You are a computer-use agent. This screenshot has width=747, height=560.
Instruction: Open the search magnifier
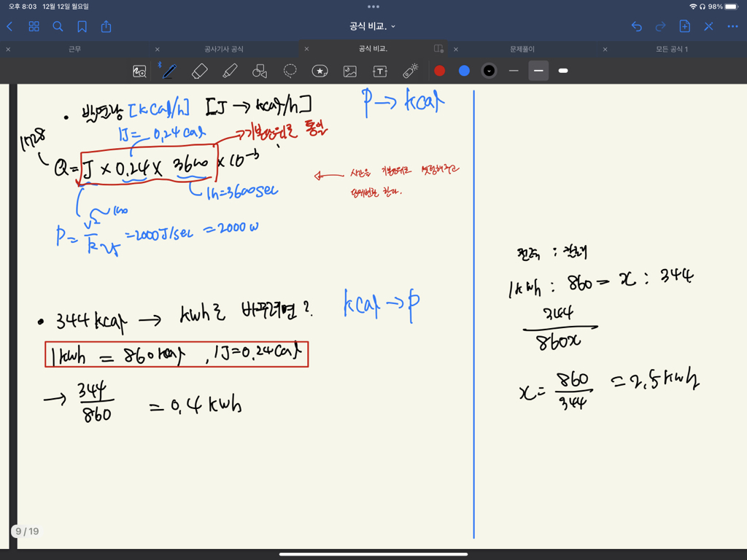click(58, 26)
